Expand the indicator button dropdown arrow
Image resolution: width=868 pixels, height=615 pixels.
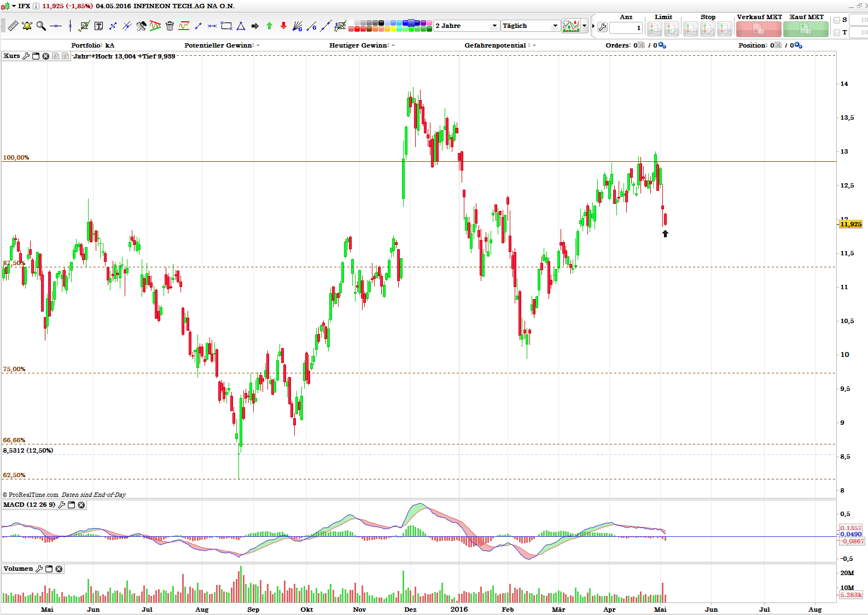(x=585, y=26)
